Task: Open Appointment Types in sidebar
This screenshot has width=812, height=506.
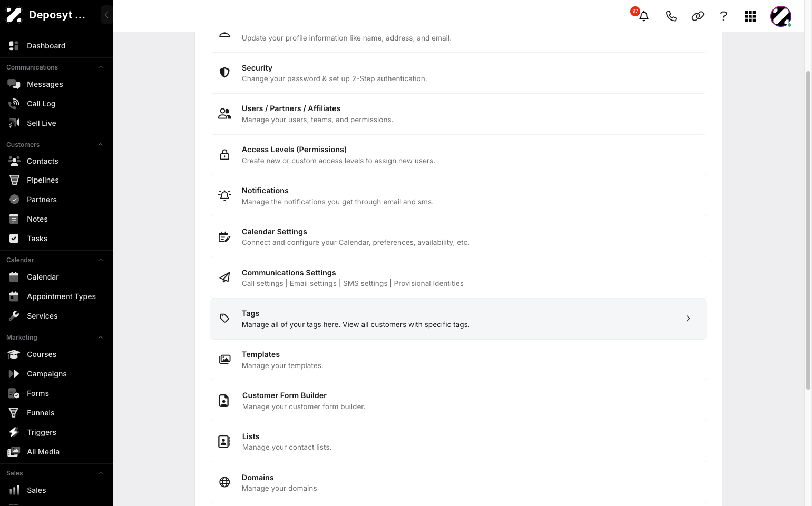Action: [x=56, y=296]
